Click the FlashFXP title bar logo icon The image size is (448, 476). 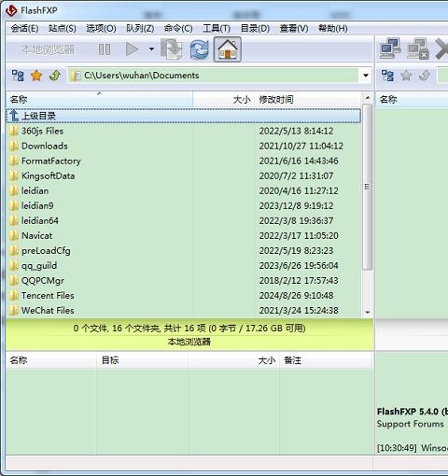(11, 10)
